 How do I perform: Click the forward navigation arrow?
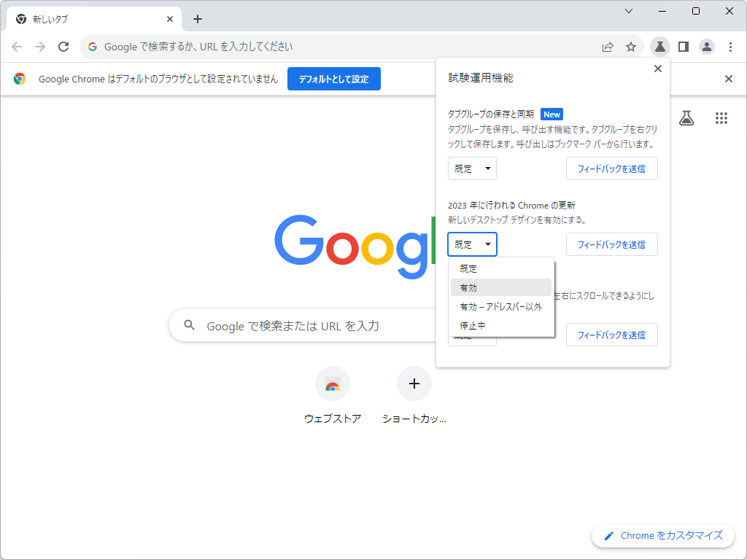pyautogui.click(x=40, y=46)
